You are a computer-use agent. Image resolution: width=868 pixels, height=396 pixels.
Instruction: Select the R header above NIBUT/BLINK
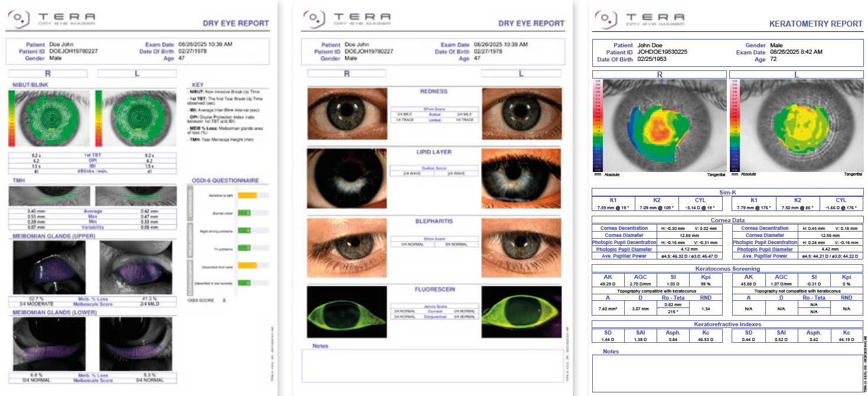pos(49,73)
